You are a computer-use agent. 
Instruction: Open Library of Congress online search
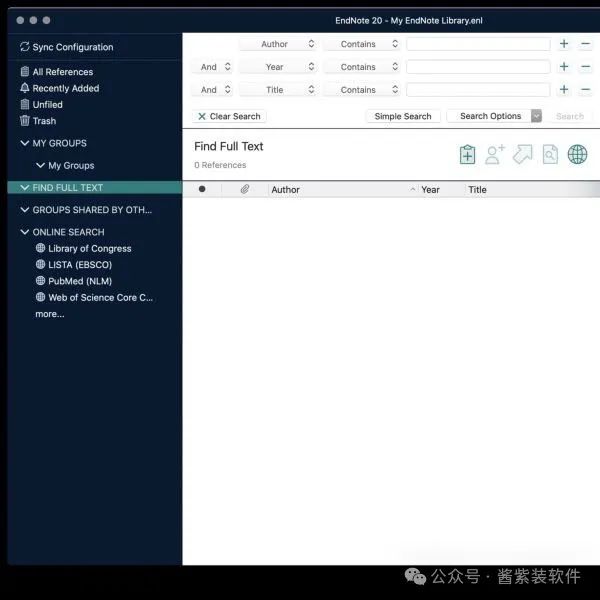[x=83, y=248]
